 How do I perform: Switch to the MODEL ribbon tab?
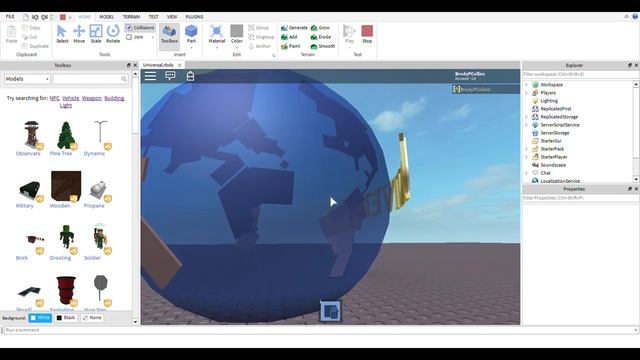point(107,17)
